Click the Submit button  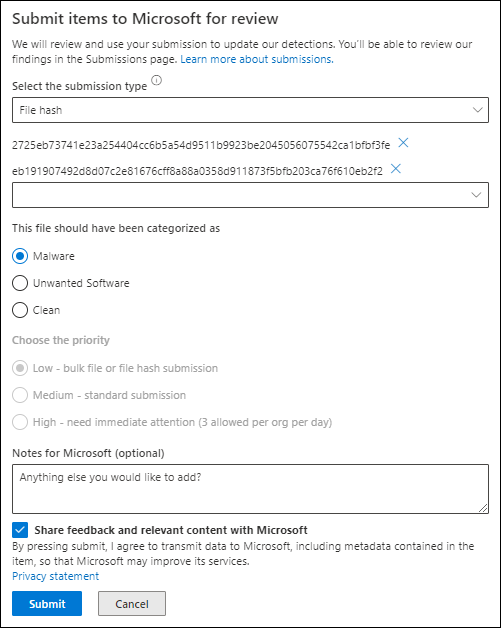pyautogui.click(x=47, y=604)
